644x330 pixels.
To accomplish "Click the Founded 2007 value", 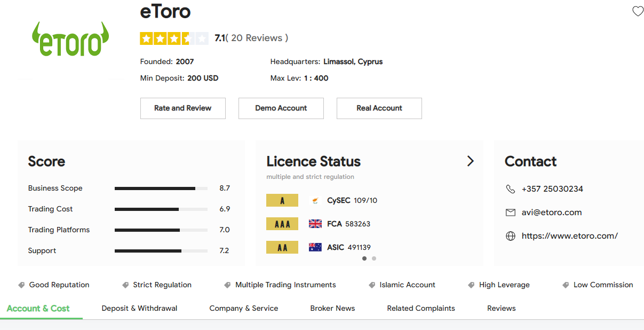I will (x=185, y=61).
